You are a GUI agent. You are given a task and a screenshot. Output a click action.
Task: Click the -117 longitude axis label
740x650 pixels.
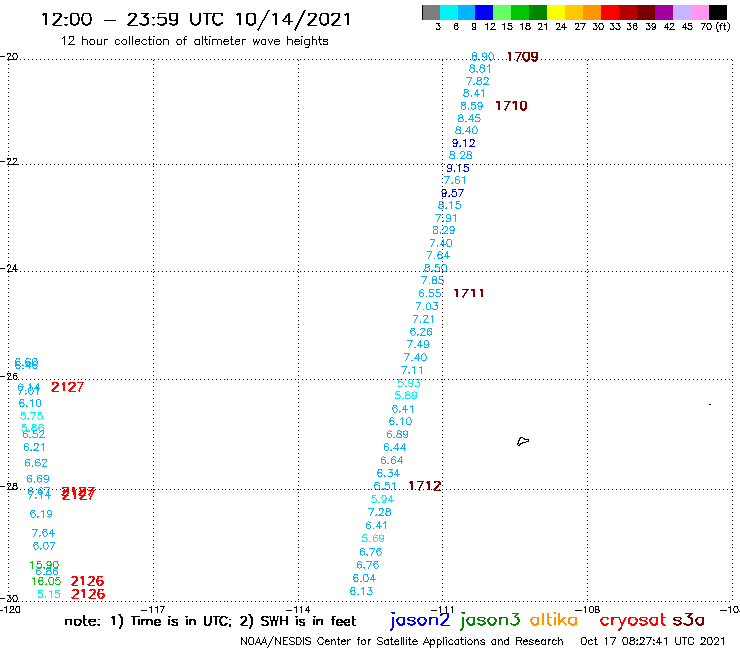click(153, 609)
